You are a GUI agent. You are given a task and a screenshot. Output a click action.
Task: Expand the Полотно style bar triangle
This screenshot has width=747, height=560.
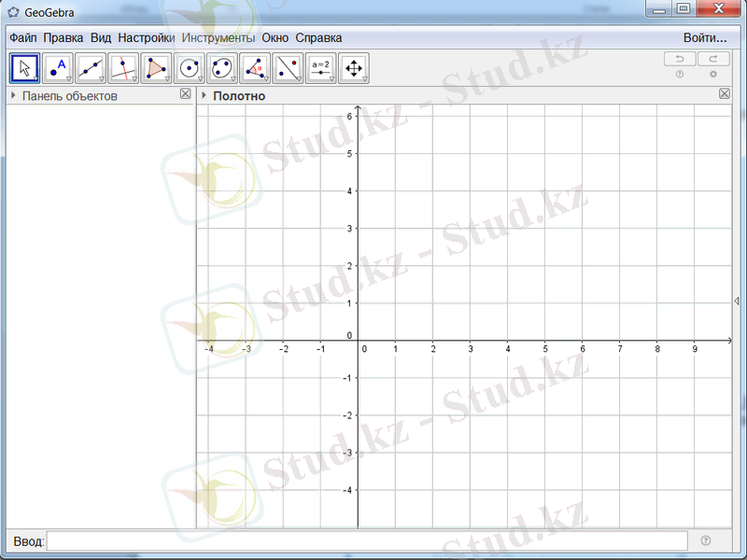click(204, 95)
